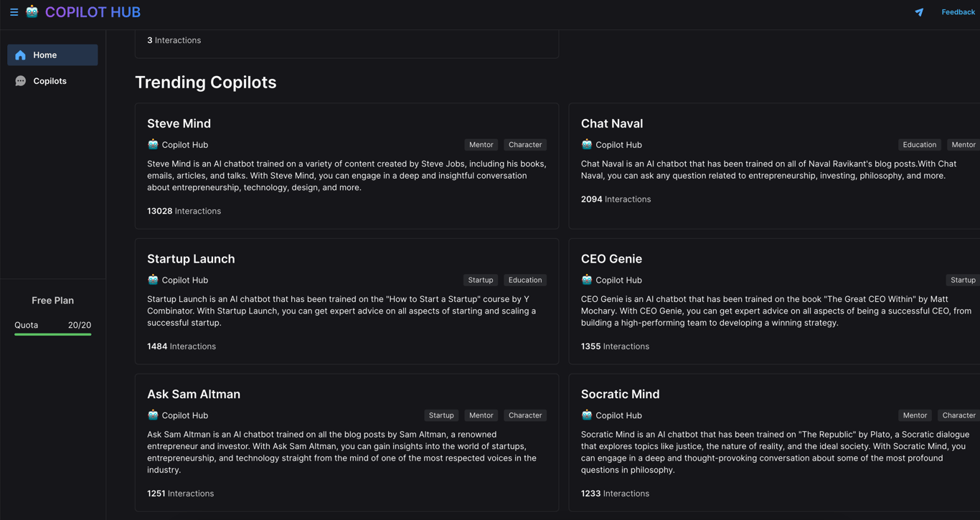Toggle the Education tag on Startup Launch

tap(524, 280)
